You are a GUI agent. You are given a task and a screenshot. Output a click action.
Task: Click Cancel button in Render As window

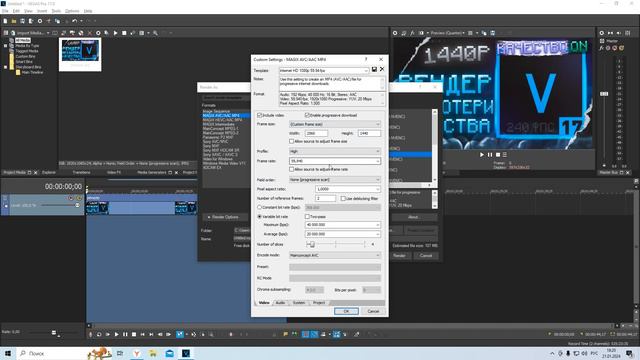(x=426, y=256)
